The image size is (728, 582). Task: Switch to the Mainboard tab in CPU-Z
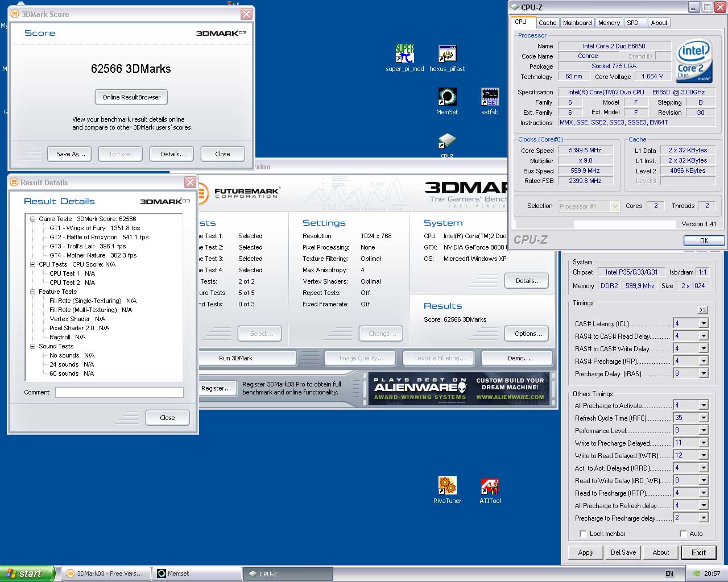tap(577, 23)
